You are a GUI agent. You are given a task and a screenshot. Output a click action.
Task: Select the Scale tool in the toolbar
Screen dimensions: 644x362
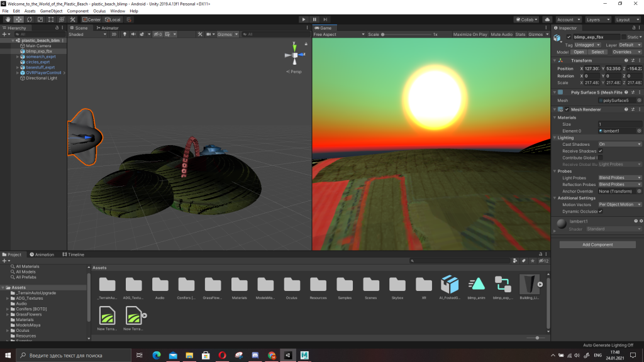click(40, 19)
